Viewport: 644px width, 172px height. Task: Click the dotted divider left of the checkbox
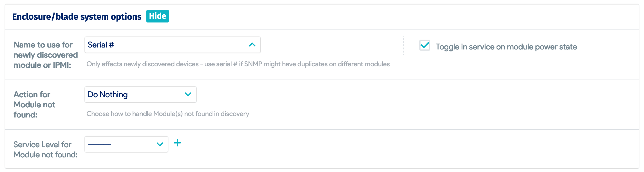[403, 45]
